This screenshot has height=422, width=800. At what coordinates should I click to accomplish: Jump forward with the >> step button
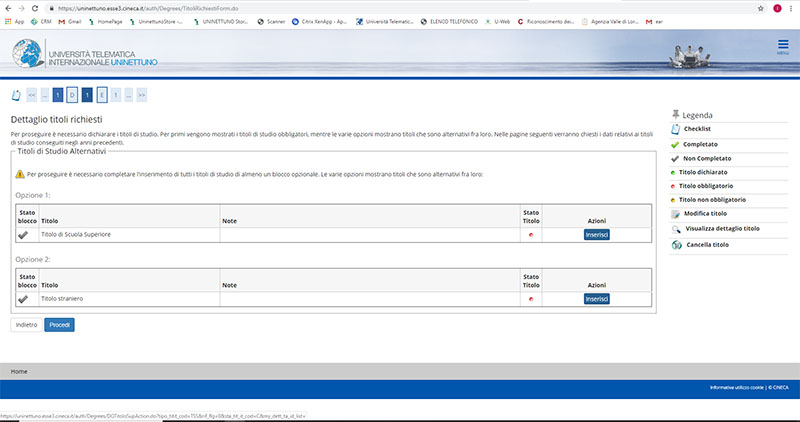(x=142, y=95)
